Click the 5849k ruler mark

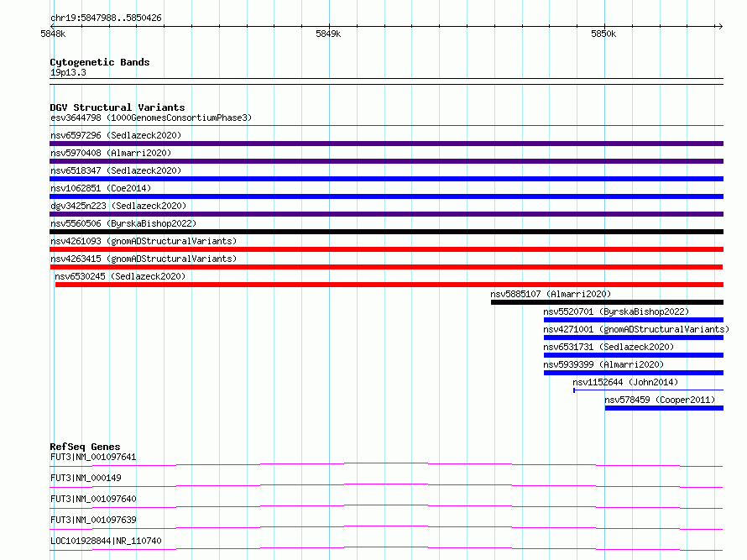tap(328, 34)
